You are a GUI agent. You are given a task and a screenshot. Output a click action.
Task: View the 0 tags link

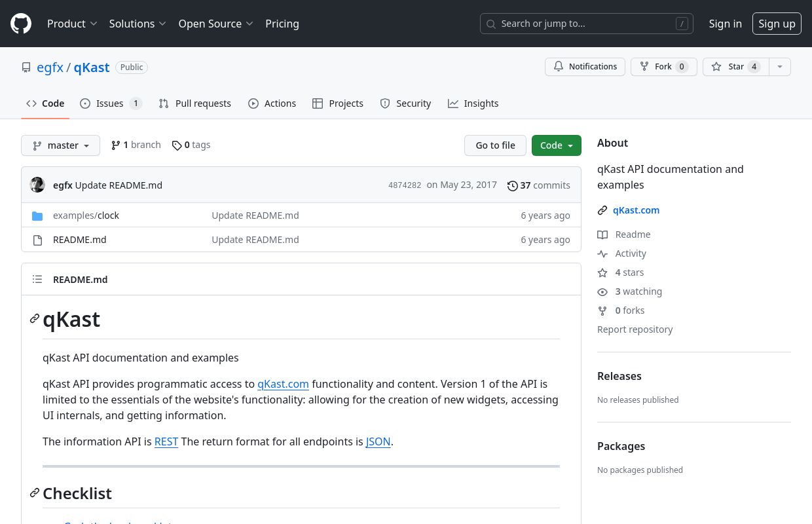click(x=191, y=145)
